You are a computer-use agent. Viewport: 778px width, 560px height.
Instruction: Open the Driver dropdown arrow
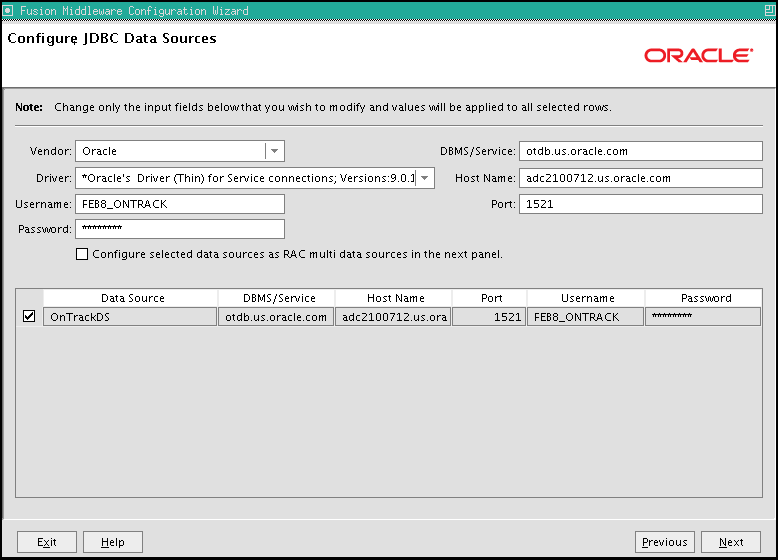[x=425, y=178]
